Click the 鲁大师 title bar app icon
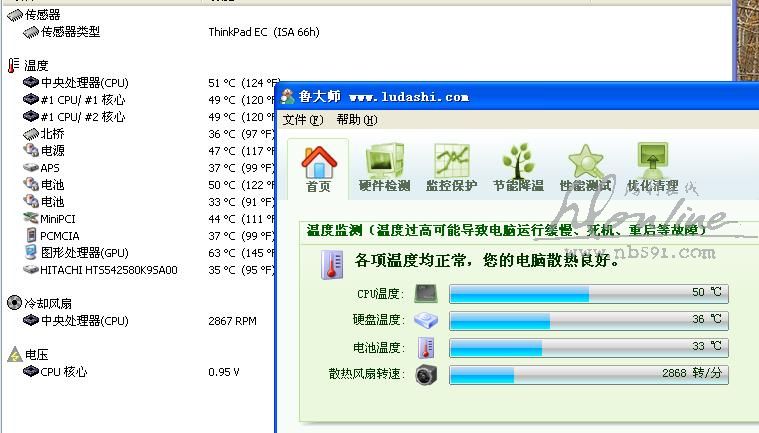This screenshot has height=433, width=759. (288, 97)
